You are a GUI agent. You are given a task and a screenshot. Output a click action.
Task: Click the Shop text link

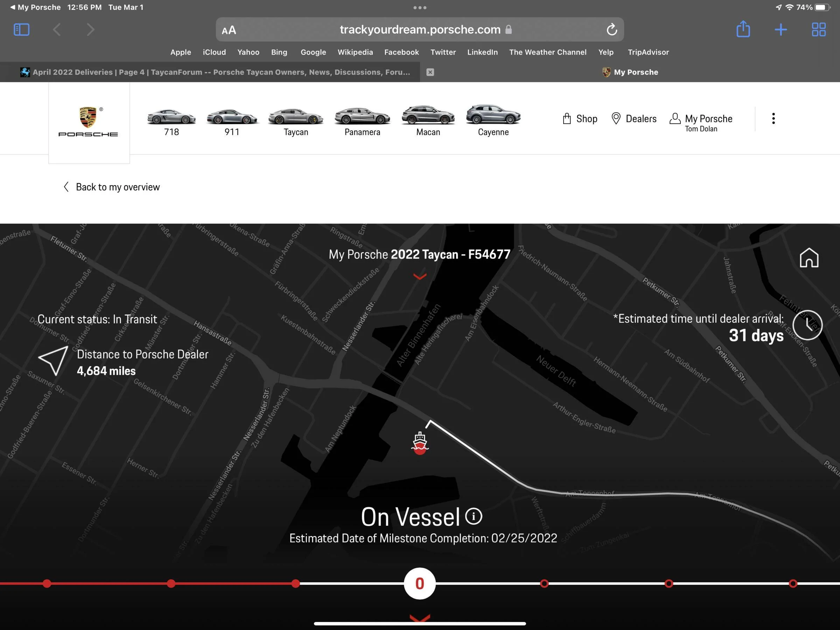click(587, 119)
